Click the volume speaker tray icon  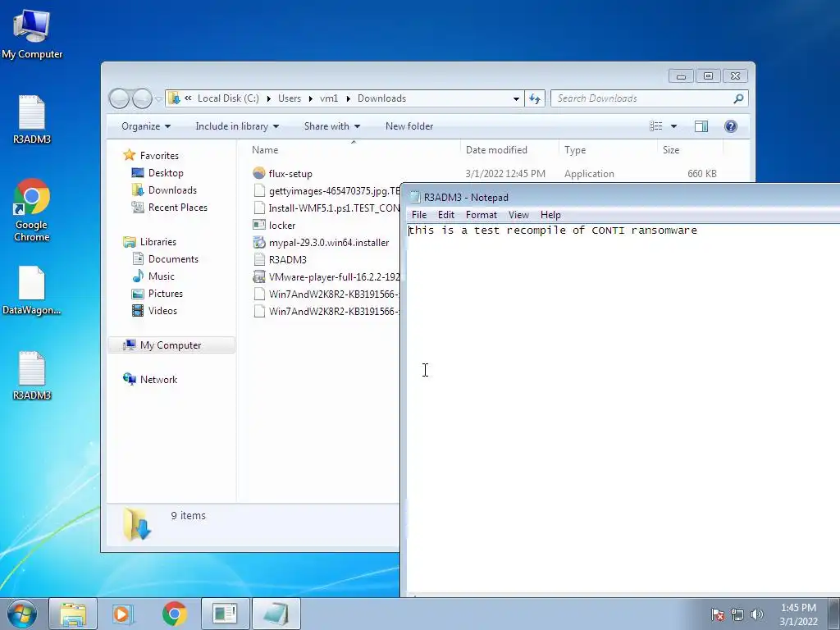tap(756, 614)
